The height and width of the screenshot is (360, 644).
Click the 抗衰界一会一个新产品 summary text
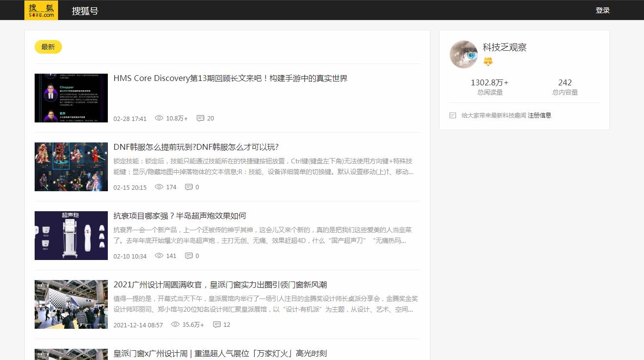[x=262, y=235]
